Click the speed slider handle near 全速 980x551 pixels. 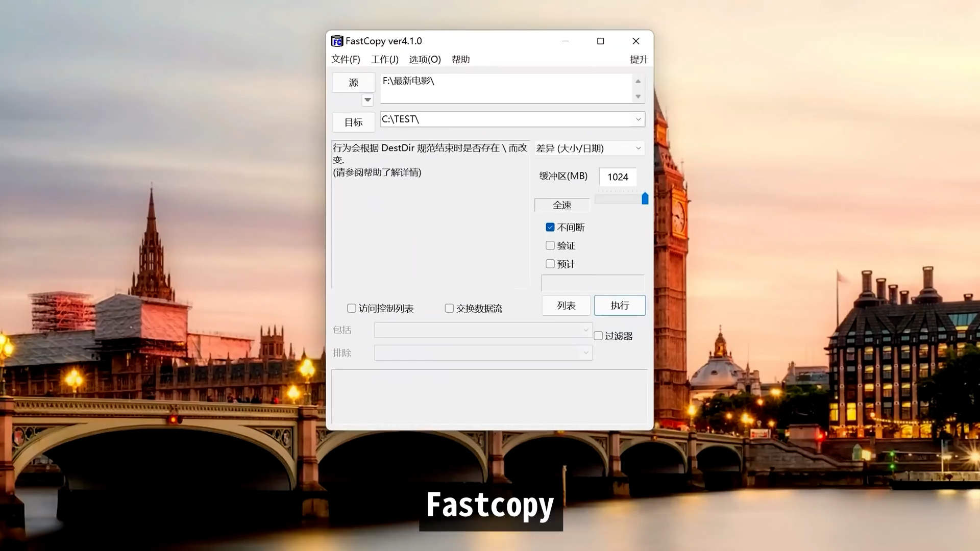click(645, 198)
